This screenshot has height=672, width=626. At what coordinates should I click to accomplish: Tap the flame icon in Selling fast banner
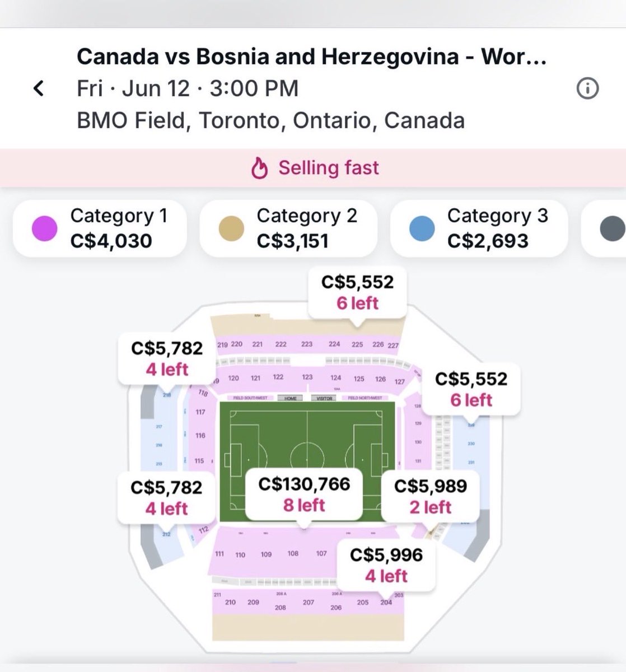pos(259,168)
